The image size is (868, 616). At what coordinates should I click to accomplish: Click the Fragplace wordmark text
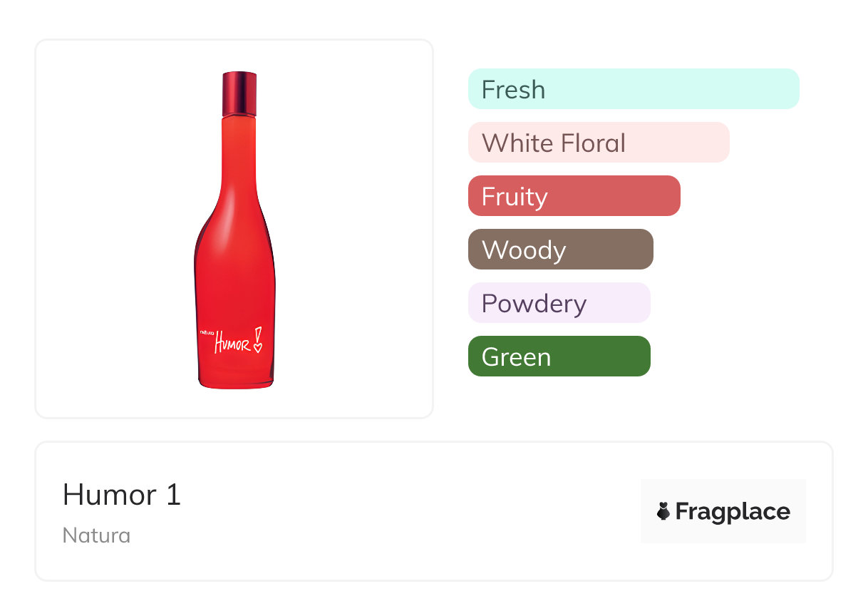click(x=733, y=511)
